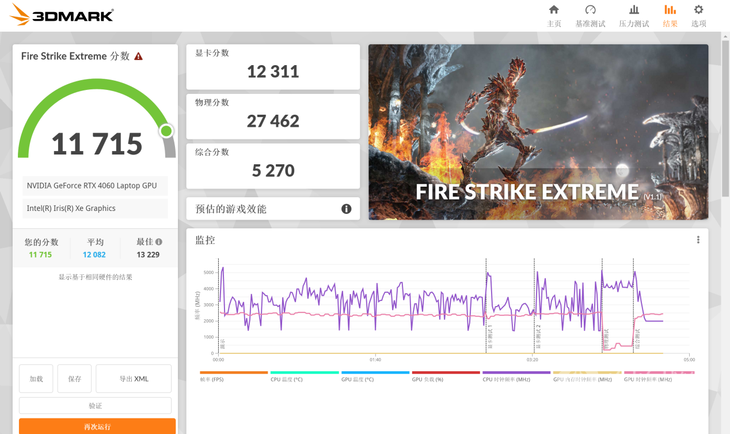The image size is (730, 434).
Task: Click the Fire Strike Extreme banner image
Action: 538,132
